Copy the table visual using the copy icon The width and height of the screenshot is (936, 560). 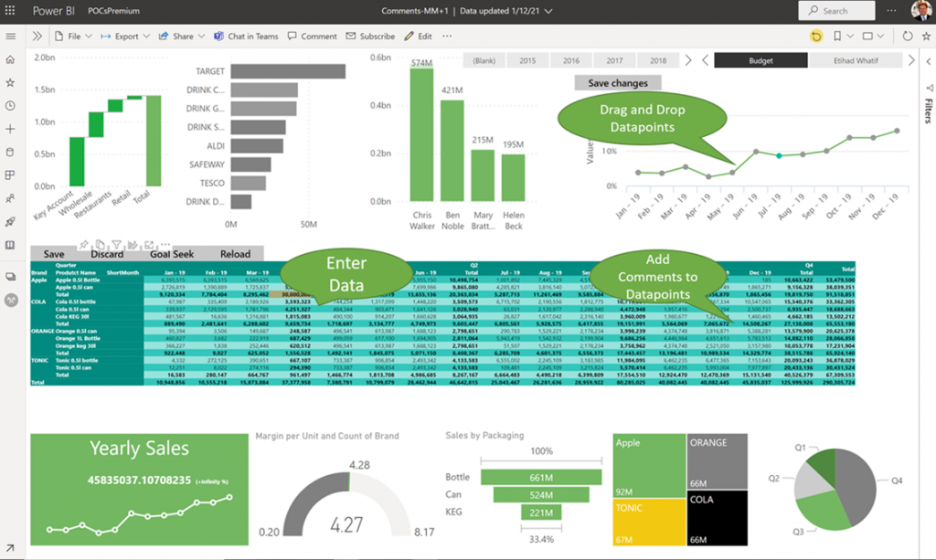coord(101,245)
